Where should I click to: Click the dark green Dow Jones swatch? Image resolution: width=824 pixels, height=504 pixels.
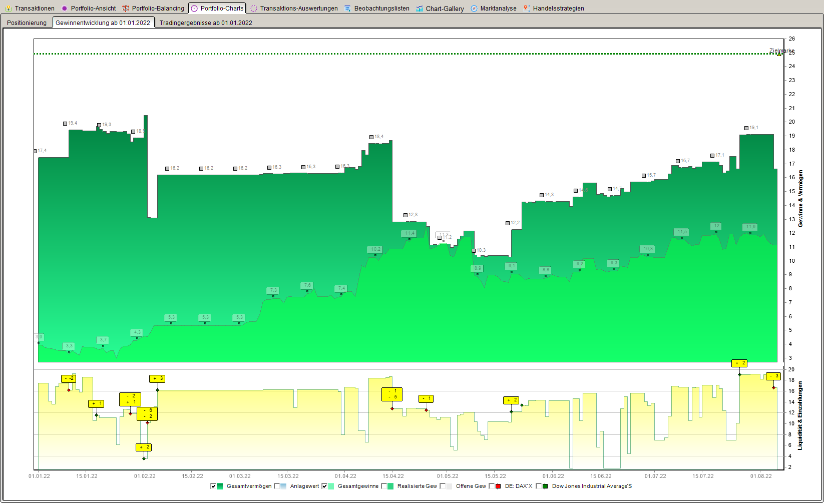coord(546,486)
